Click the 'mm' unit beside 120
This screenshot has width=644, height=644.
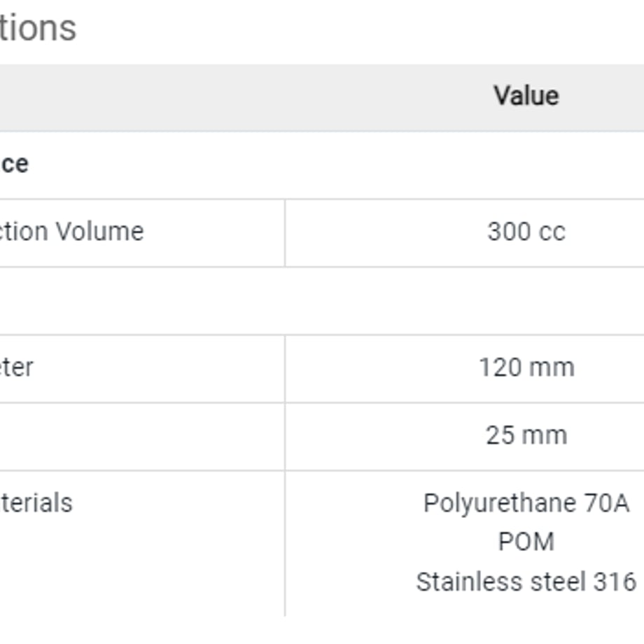pyautogui.click(x=552, y=367)
